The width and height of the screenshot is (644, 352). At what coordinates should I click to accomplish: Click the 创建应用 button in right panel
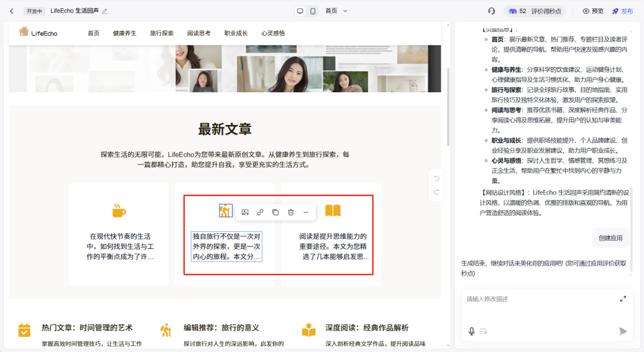609,237
